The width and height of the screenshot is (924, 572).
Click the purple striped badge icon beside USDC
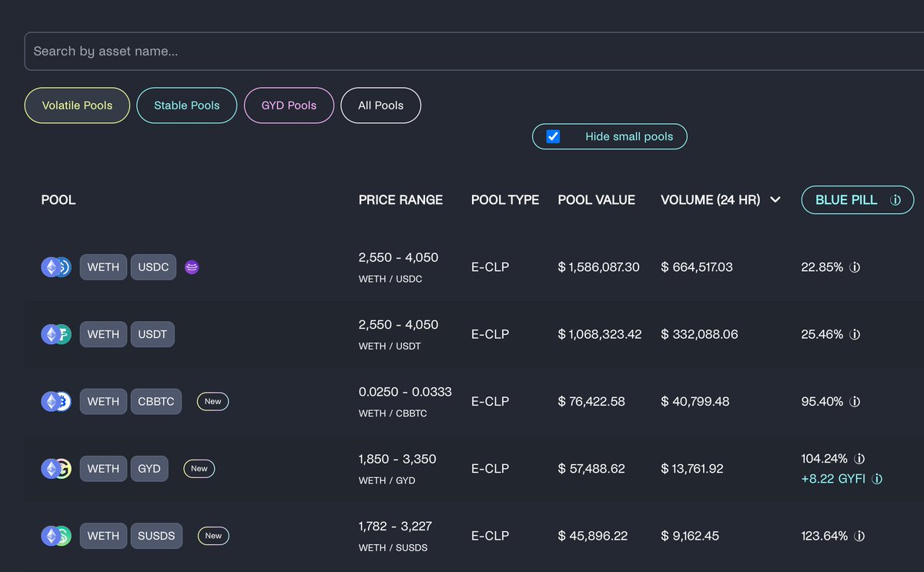click(192, 267)
